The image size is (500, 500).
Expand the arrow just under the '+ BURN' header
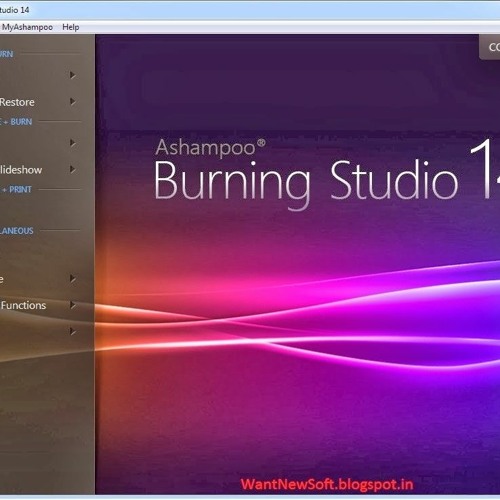coord(73,143)
